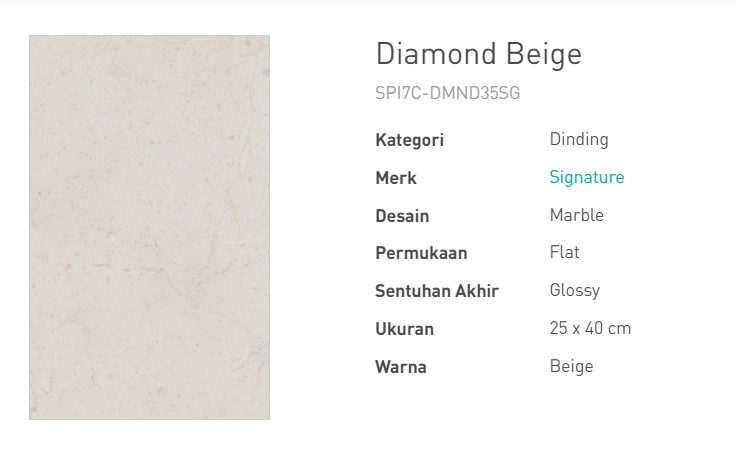Image resolution: width=736 pixels, height=449 pixels.
Task: Click the Sentuhan Akhir label
Action: tap(437, 291)
